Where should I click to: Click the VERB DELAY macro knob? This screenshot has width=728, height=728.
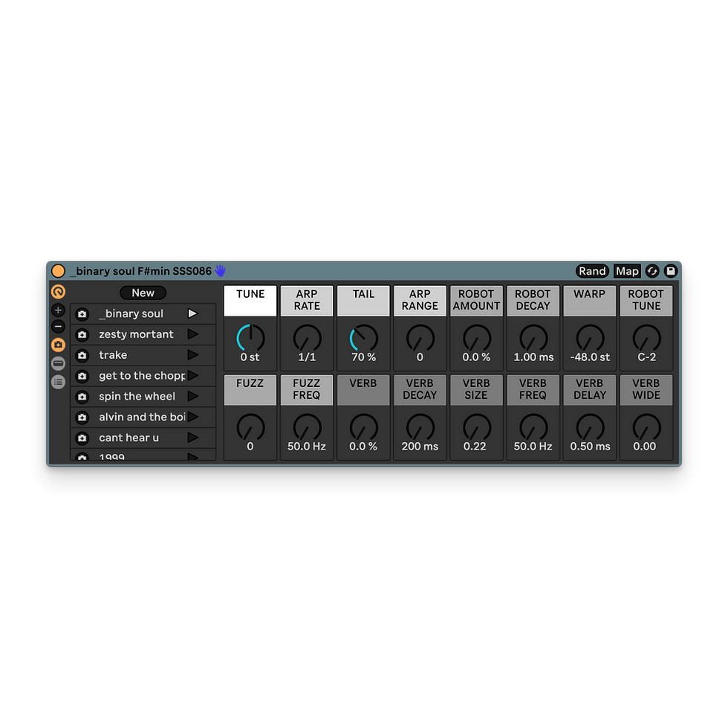[590, 427]
